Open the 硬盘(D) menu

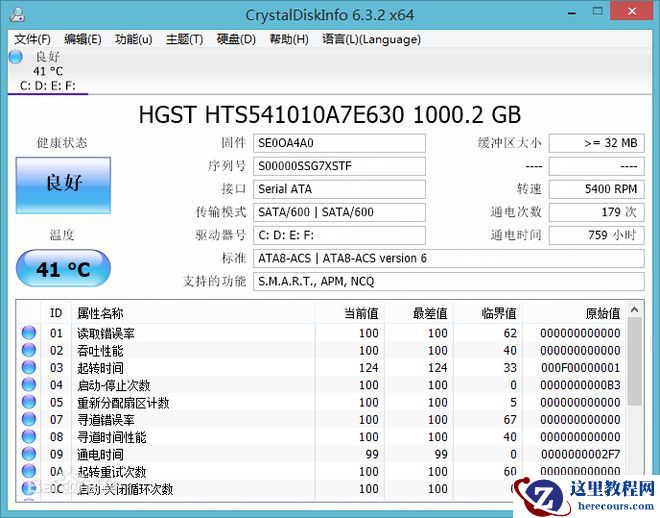[x=236, y=40]
